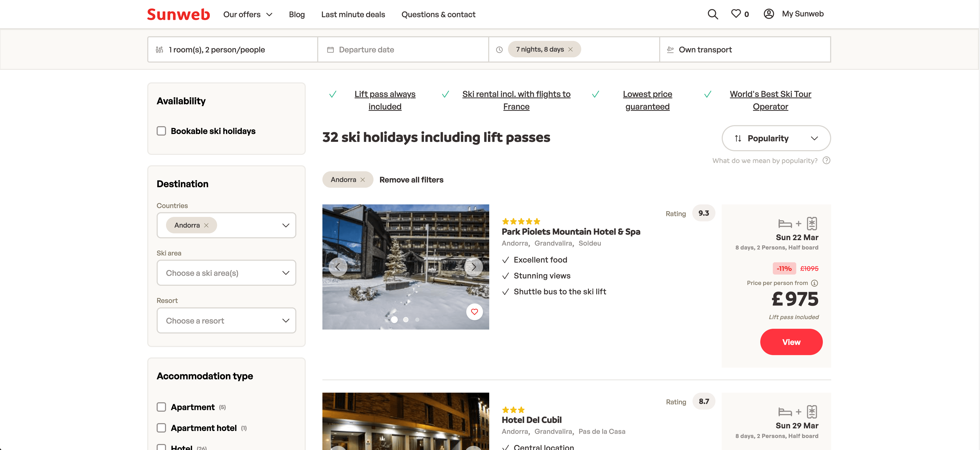Open favourites heart icon in header
The height and width of the screenshot is (450, 980).
736,14
